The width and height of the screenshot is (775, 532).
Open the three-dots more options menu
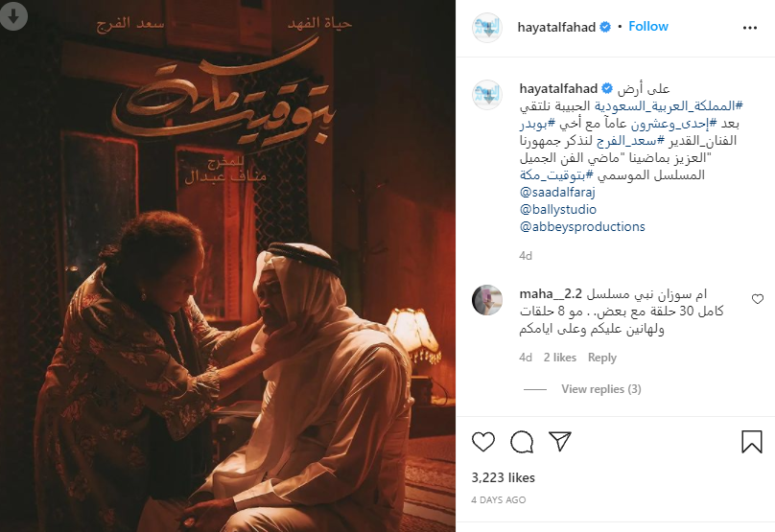(750, 28)
